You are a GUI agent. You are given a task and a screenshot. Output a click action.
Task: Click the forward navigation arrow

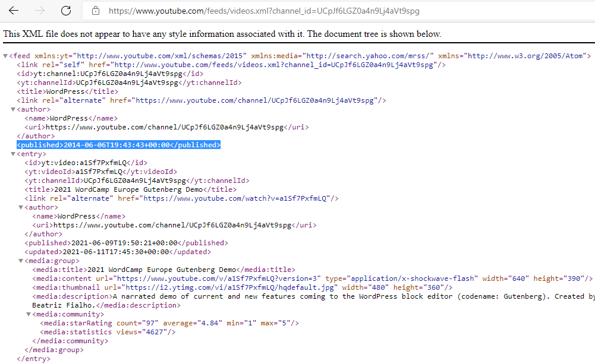(40, 11)
